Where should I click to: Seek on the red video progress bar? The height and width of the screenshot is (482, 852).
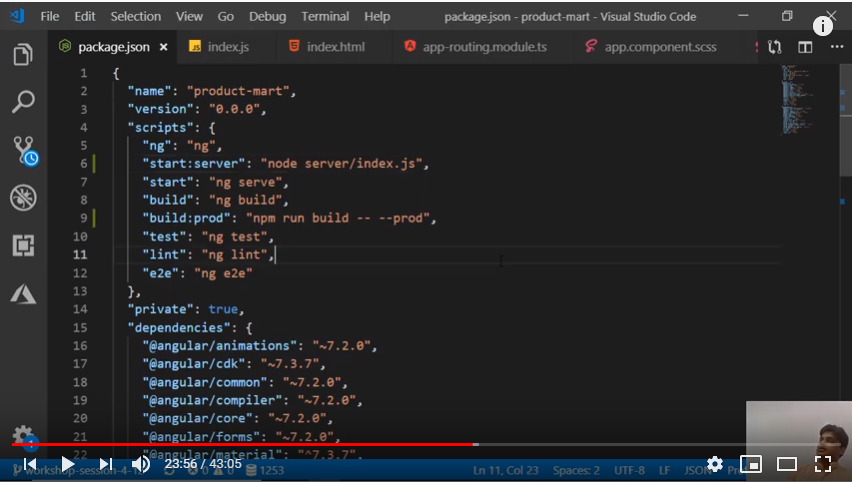click(x=300, y=444)
